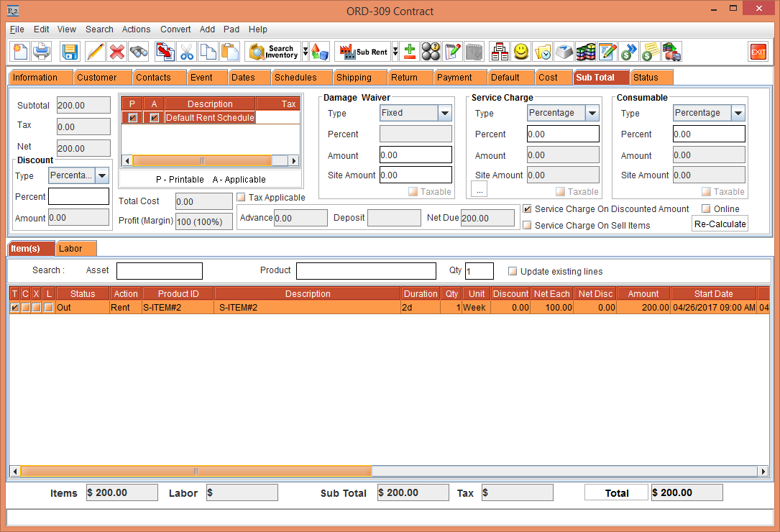Click the Print icon in toolbar
This screenshot has width=780, height=532.
42,52
